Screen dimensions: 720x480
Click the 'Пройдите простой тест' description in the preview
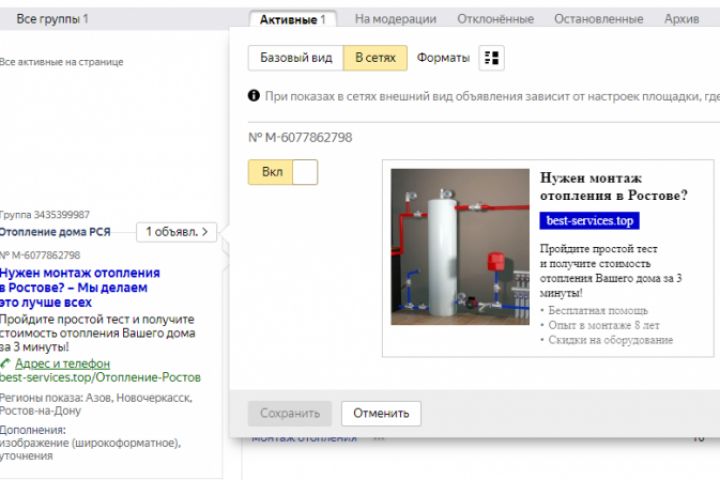pyautogui.click(x=611, y=271)
